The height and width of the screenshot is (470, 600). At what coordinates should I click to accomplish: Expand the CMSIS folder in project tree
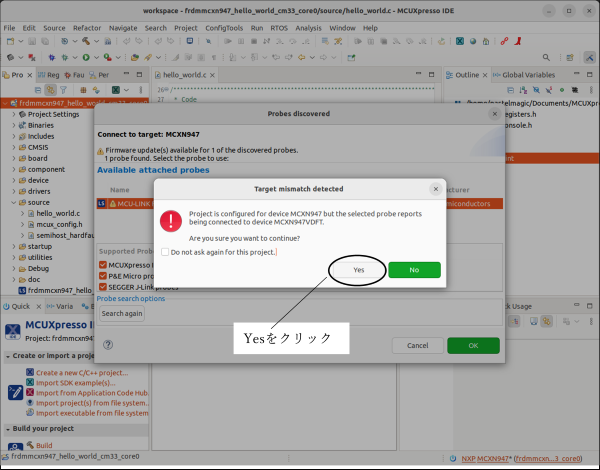pyautogui.click(x=13, y=147)
